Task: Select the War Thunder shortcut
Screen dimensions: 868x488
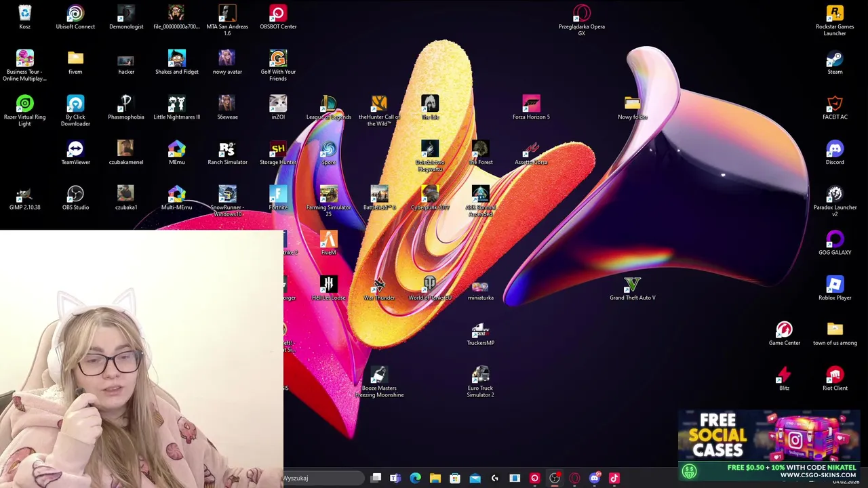Action: click(379, 289)
